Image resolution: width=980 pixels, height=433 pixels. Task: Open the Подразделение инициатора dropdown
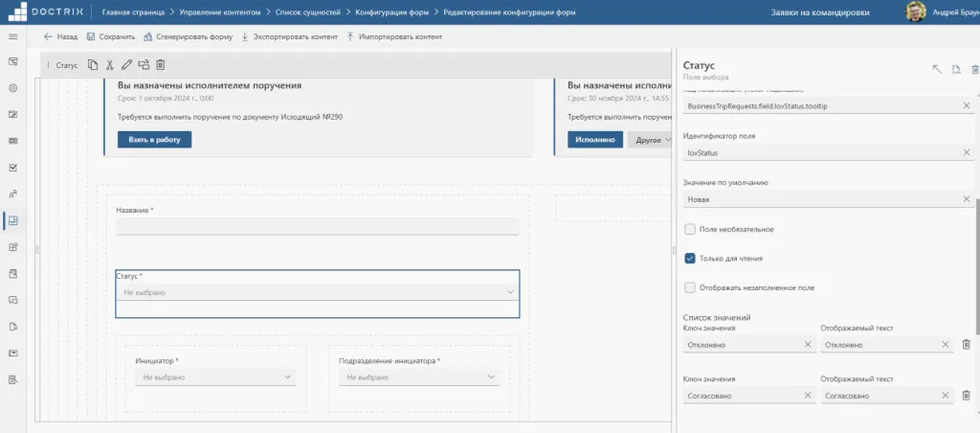tap(419, 377)
